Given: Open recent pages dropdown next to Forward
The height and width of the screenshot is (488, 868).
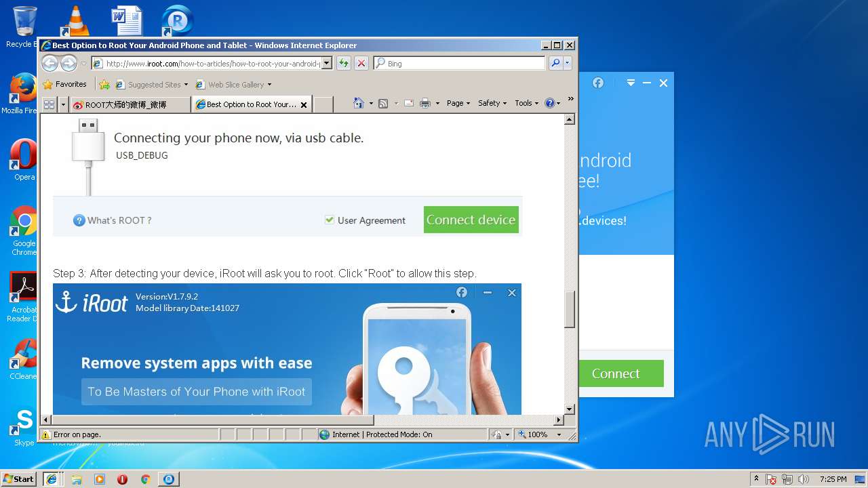Looking at the screenshot, I should [83, 64].
